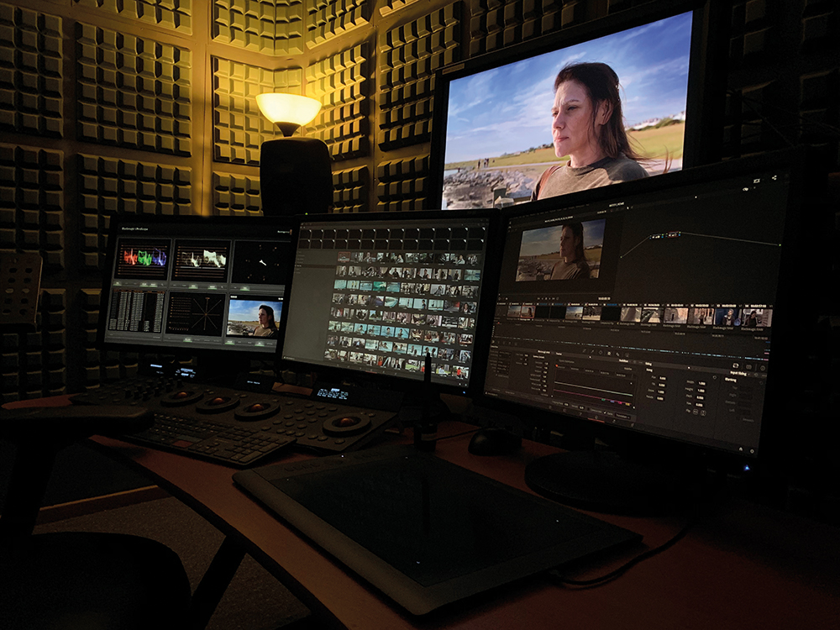
Task: Click the luma waveform scope panel
Action: 200,260
